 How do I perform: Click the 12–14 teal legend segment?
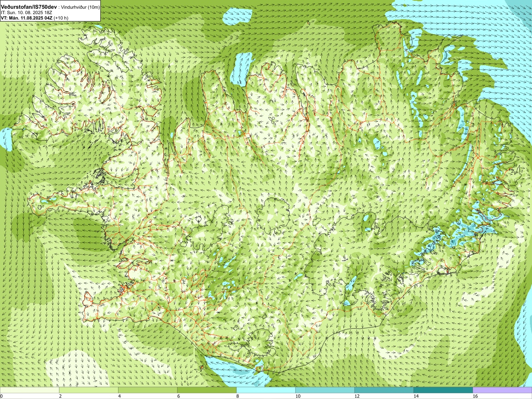[x=384, y=390]
